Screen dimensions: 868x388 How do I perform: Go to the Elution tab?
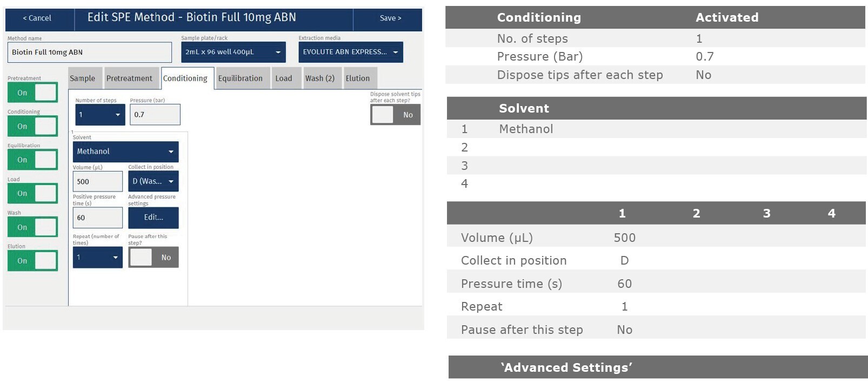click(x=357, y=78)
